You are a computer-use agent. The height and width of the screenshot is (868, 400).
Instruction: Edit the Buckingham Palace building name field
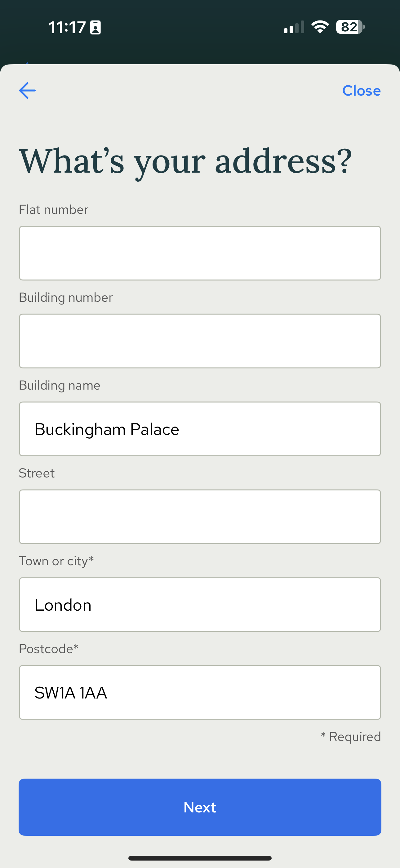(200, 429)
